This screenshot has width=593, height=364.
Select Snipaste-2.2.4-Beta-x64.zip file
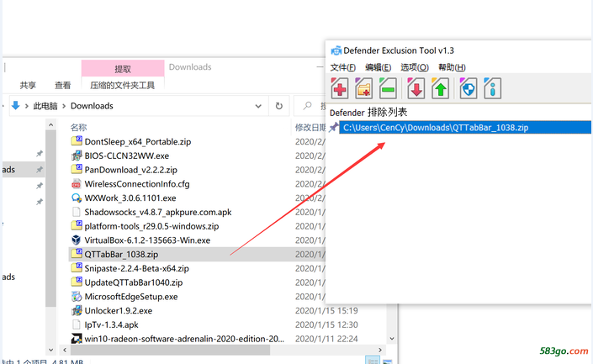(x=136, y=268)
